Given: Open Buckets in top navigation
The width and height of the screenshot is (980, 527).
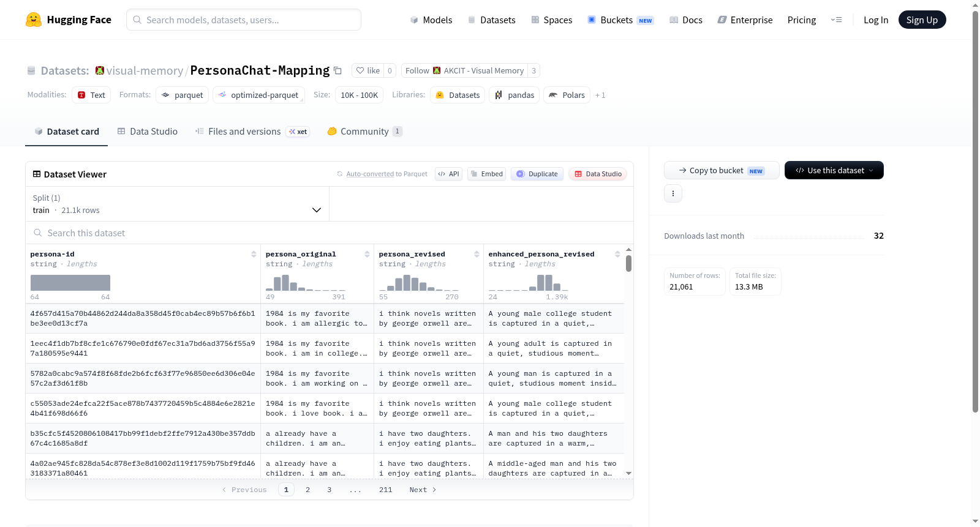Looking at the screenshot, I should pos(620,20).
